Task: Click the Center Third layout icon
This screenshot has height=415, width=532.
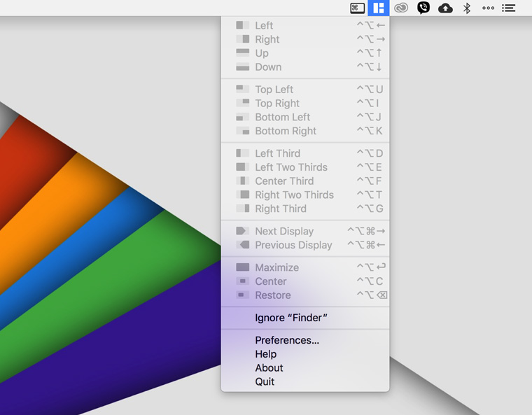Action: (243, 181)
